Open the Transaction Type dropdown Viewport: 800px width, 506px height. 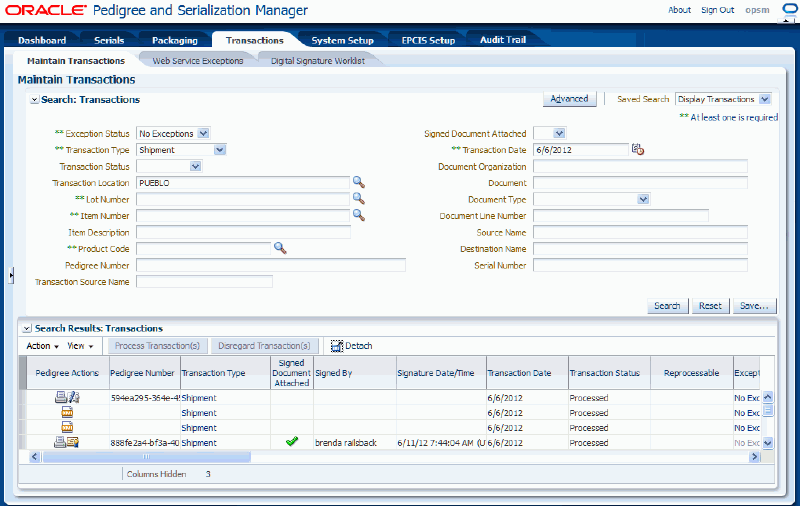pyautogui.click(x=220, y=149)
